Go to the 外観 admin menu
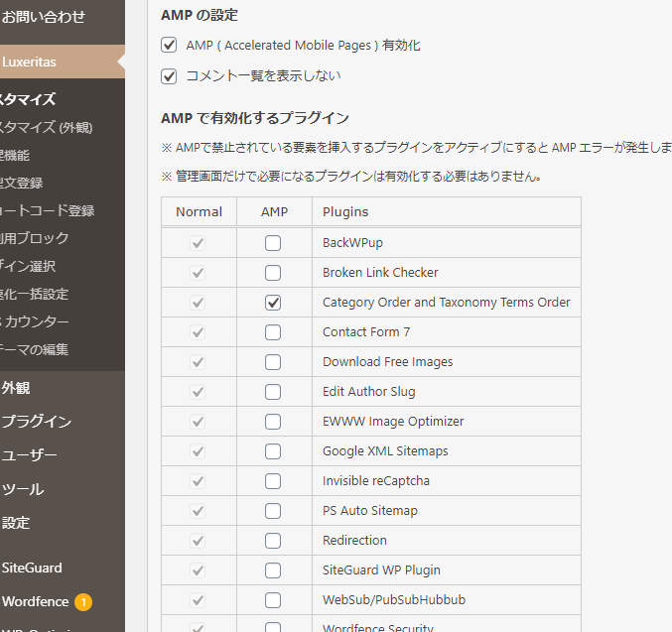The image size is (672, 632). [16, 388]
